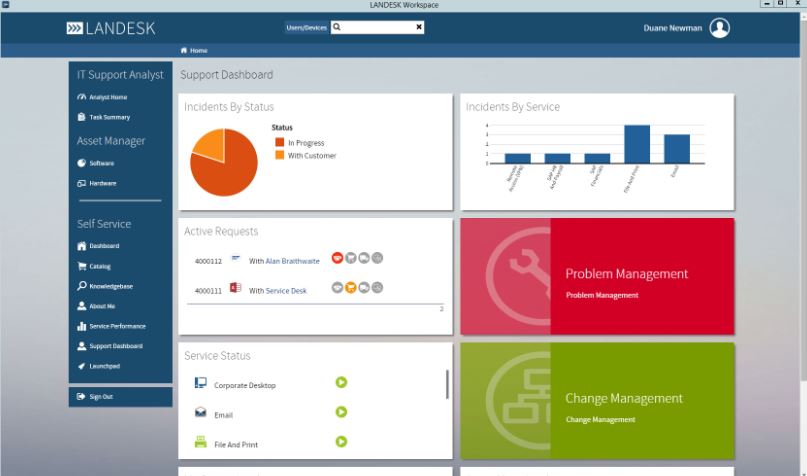Click the File And Print printer icon

point(201,442)
